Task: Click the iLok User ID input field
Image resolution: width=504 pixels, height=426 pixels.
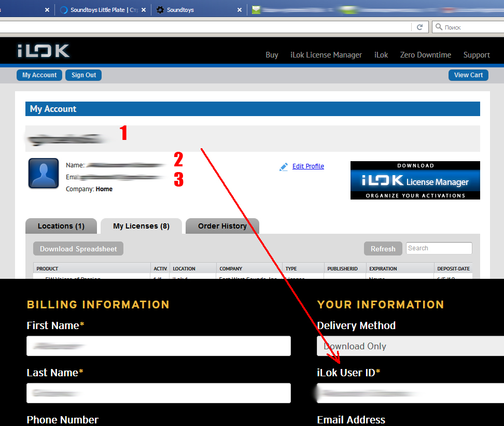Action: pos(411,393)
